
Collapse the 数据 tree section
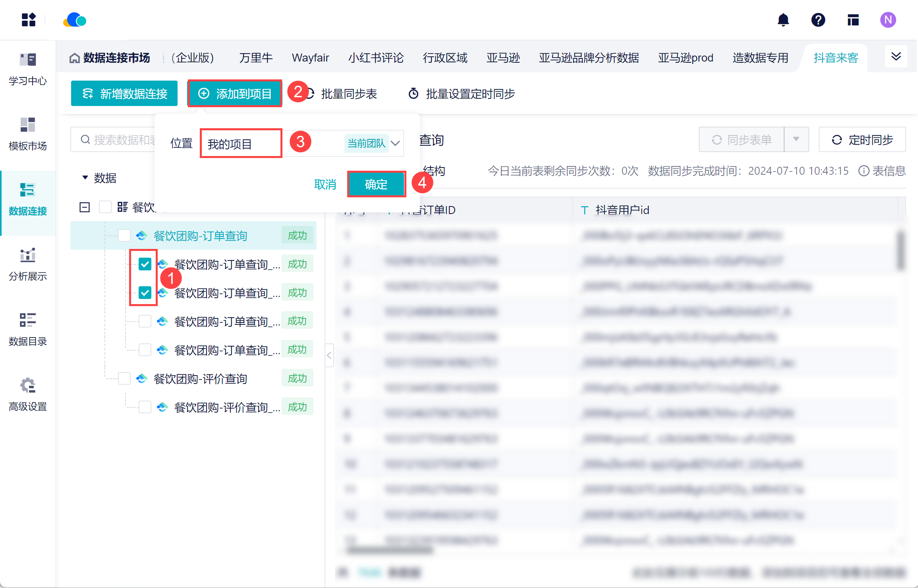click(x=85, y=177)
